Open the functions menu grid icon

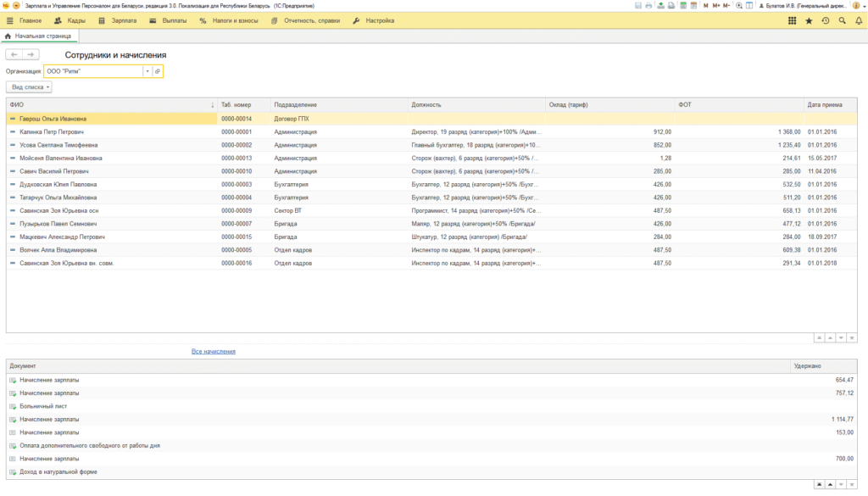793,20
